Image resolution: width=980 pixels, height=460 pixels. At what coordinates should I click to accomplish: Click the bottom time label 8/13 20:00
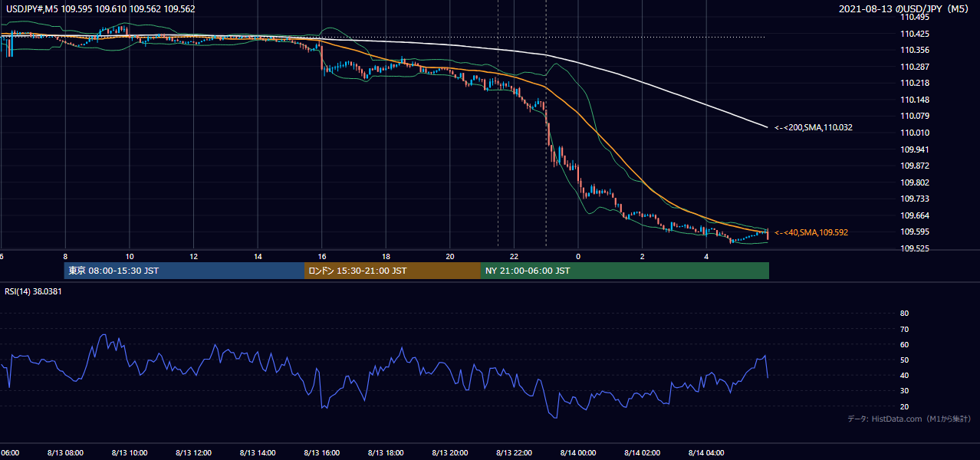(x=450, y=453)
